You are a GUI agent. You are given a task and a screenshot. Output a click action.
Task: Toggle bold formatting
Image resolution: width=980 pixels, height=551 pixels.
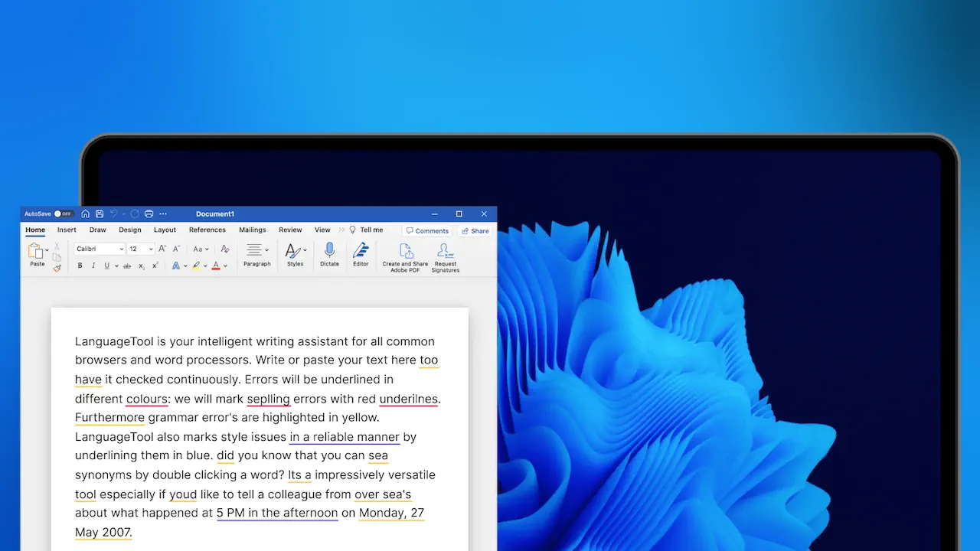(x=80, y=266)
